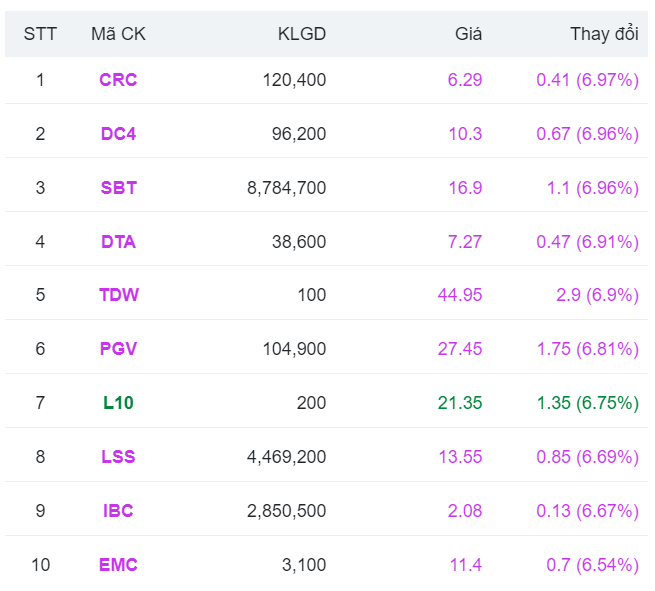Open the CRC stock ticker link
Screen dimensions: 655x591
tap(118, 80)
